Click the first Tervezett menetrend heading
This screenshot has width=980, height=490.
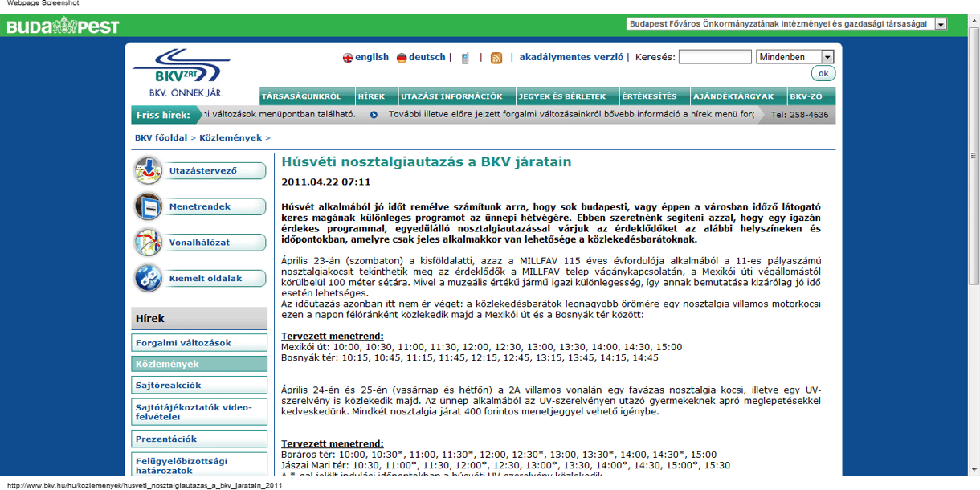(x=333, y=336)
